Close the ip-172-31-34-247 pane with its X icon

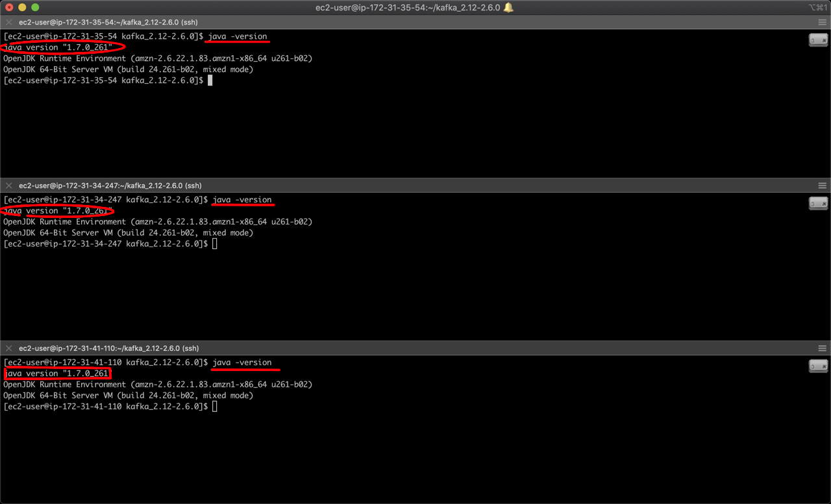coord(9,186)
